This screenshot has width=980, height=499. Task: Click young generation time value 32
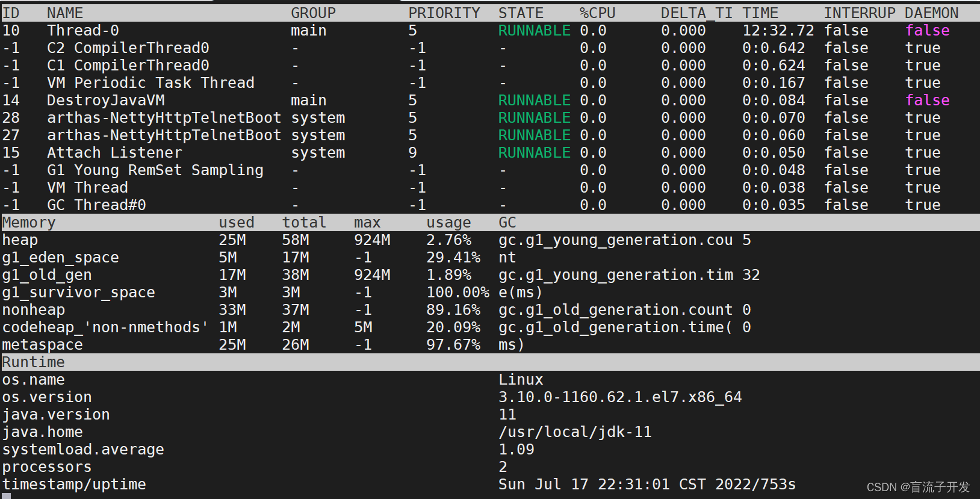[x=751, y=274]
